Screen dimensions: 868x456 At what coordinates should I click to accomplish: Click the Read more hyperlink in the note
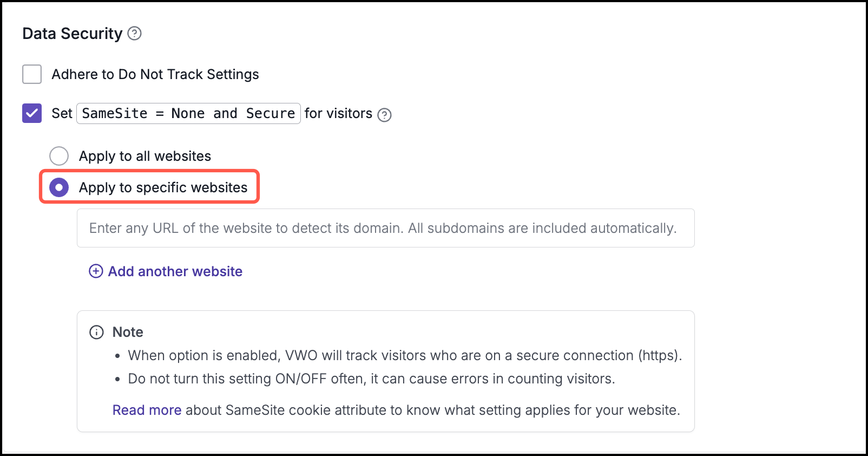(x=146, y=410)
